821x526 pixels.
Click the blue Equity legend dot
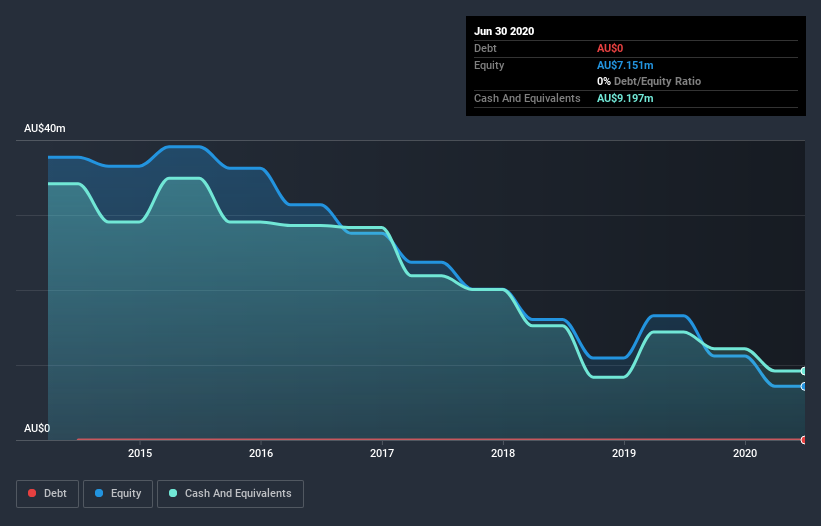(99, 493)
